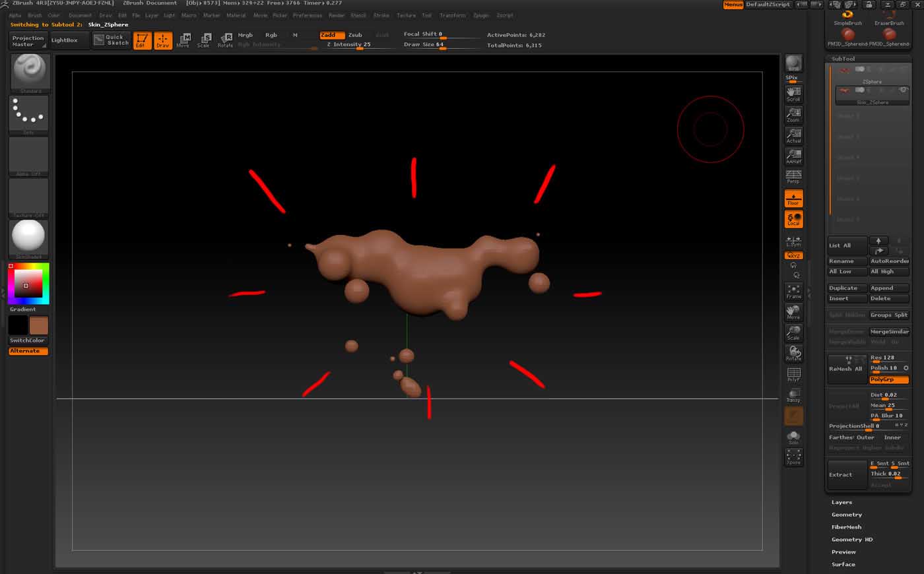Enable PolyF wireframe display icon
This screenshot has height=574, width=924.
point(793,374)
